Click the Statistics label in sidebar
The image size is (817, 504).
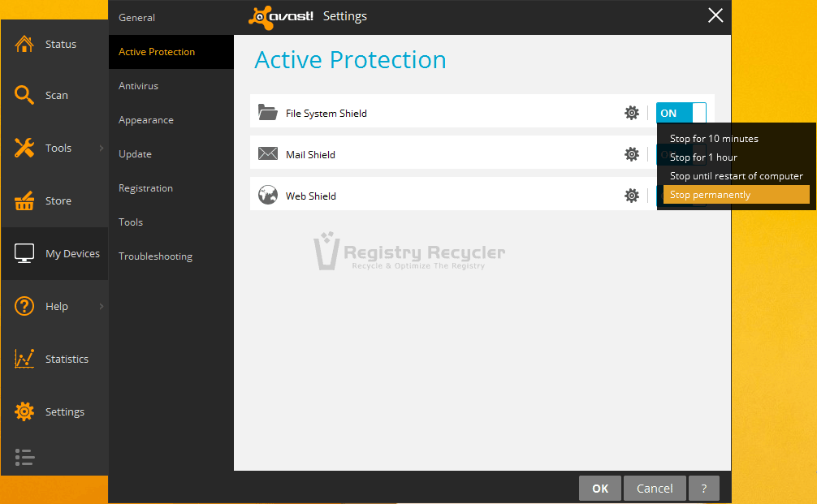tap(67, 359)
